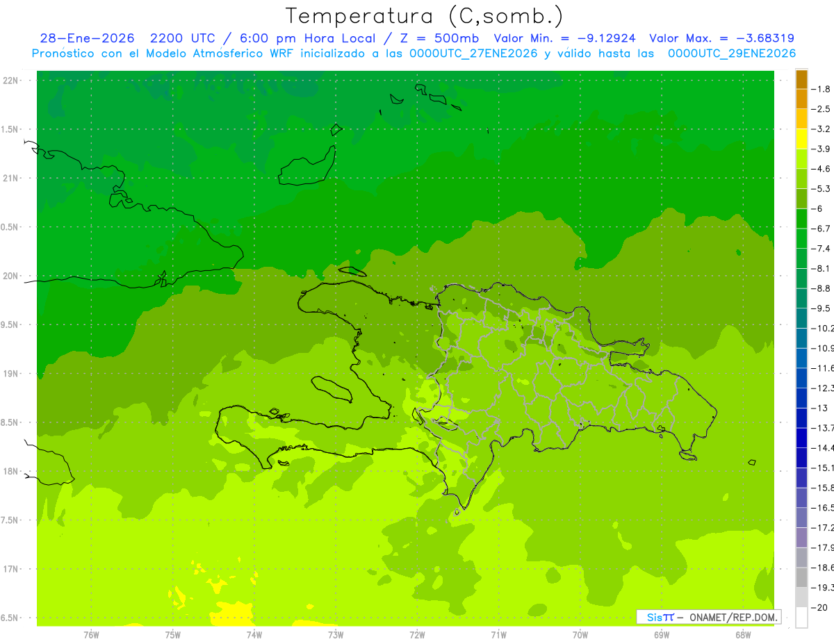The height and width of the screenshot is (644, 834).
Task: Click the lime swatch between -3.9 and -4.6
Action: pyautogui.click(x=801, y=159)
